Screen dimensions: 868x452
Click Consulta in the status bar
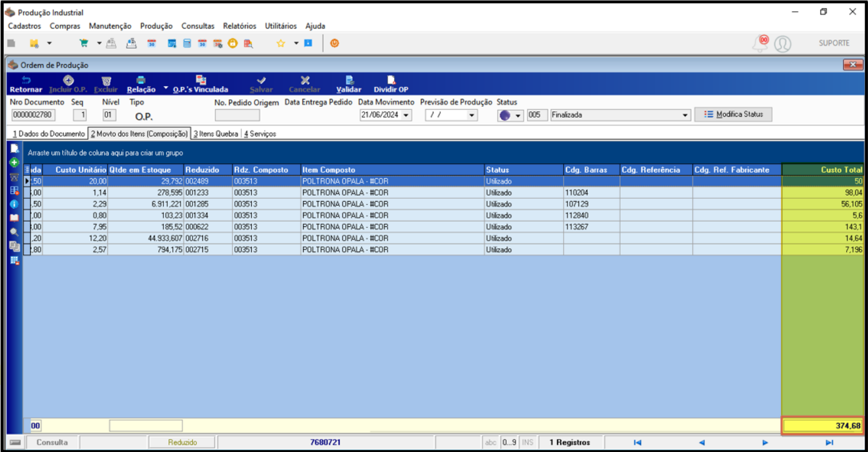tap(52, 443)
